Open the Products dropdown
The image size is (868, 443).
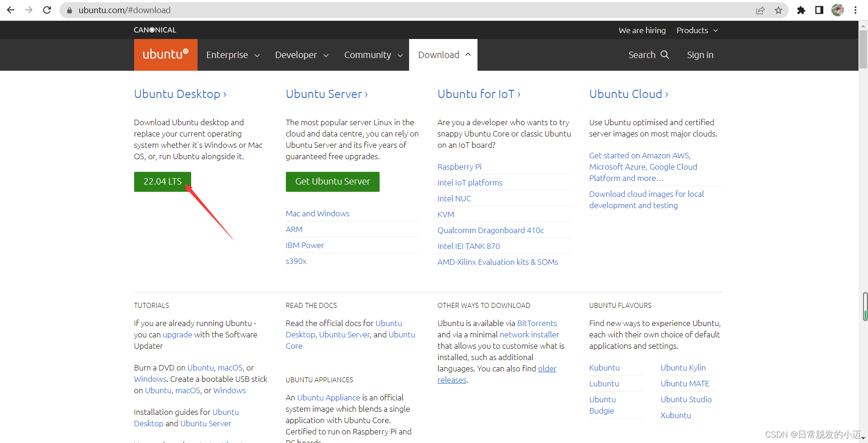pos(697,30)
